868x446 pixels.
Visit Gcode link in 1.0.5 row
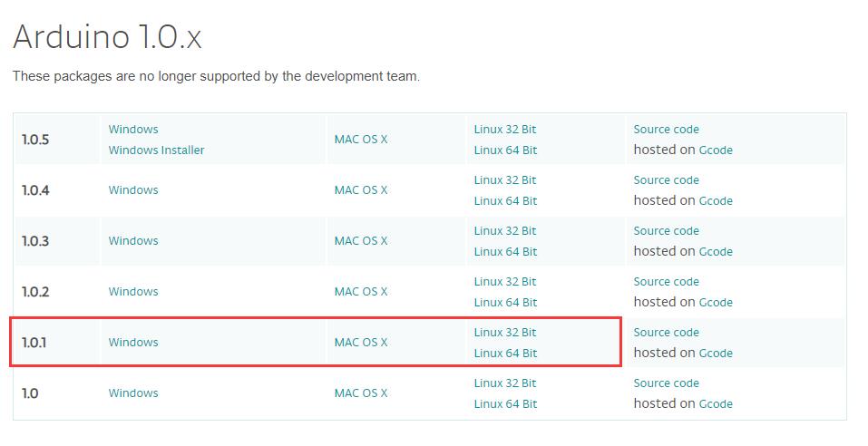point(716,150)
